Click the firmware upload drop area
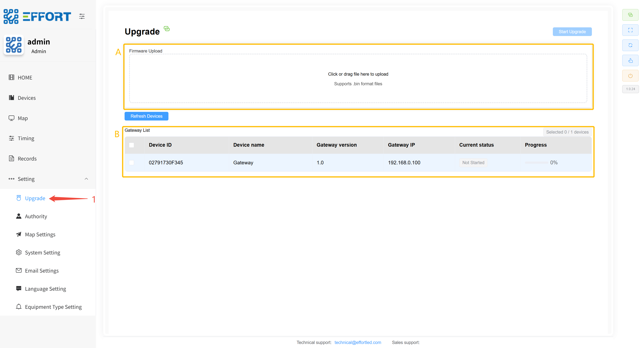The image size is (644, 348). tap(358, 78)
